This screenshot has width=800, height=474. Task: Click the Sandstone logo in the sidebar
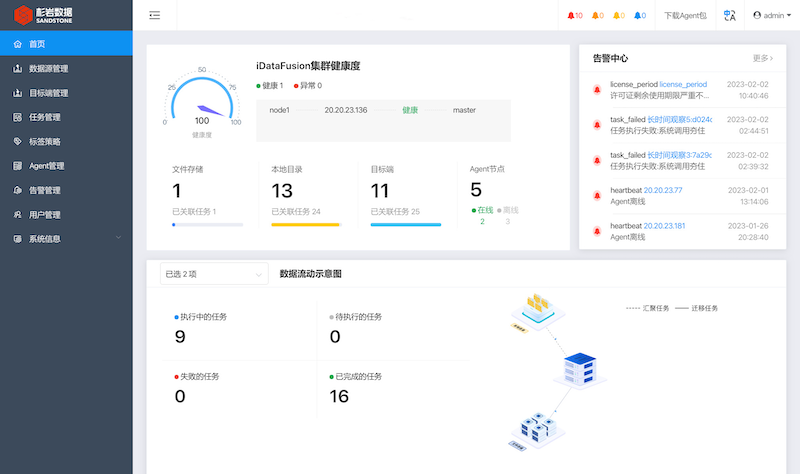(x=43, y=15)
